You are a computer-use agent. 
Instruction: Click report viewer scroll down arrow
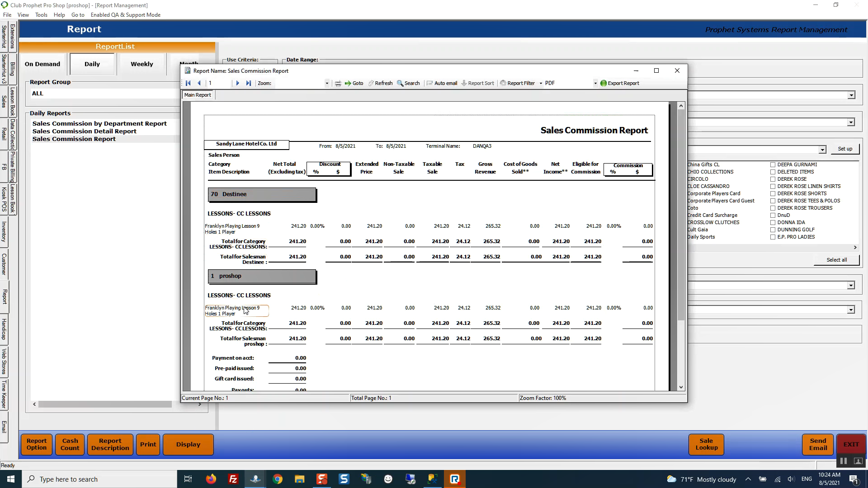tap(681, 387)
